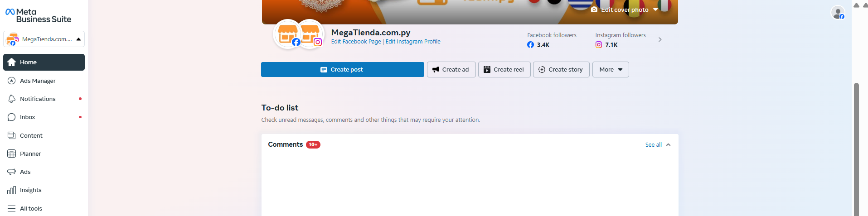Open the All tools menu
This screenshot has height=216, width=868.
[x=44, y=208]
